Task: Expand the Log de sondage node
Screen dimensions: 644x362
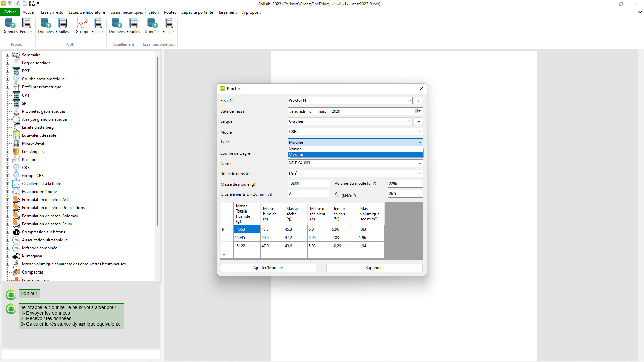Action: tap(7, 63)
